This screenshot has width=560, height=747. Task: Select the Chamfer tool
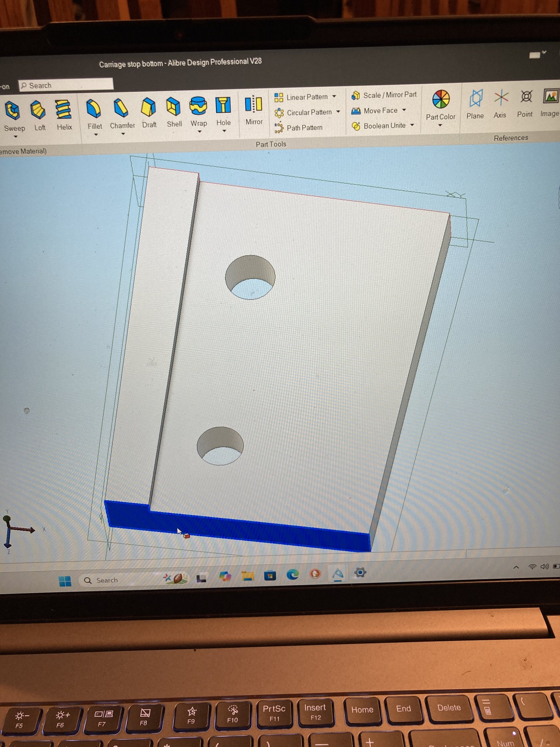click(121, 108)
